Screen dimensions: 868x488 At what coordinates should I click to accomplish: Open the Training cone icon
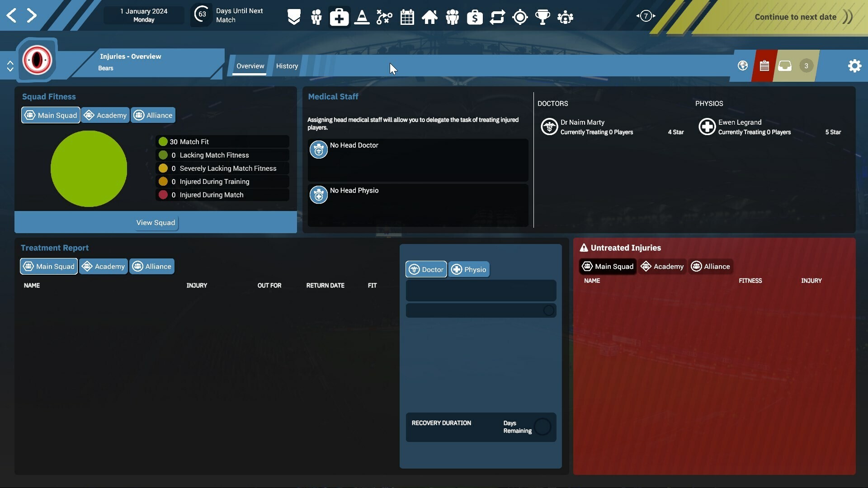[362, 17]
